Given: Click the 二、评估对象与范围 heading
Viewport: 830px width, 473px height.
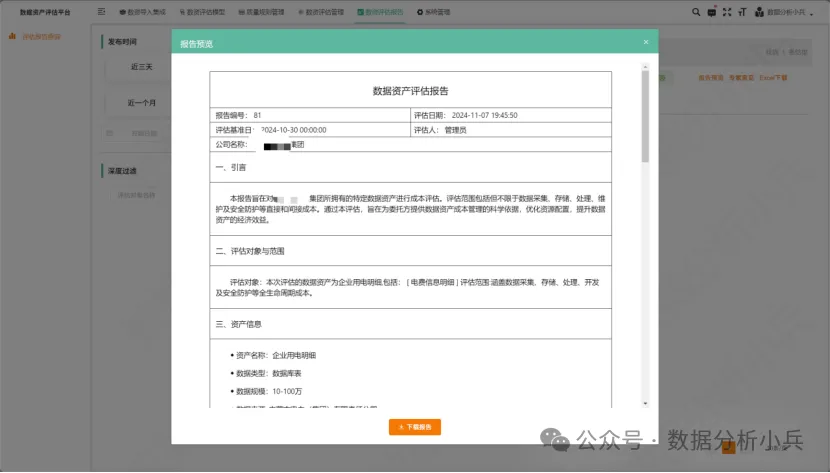Looking at the screenshot, I should coord(250,251).
